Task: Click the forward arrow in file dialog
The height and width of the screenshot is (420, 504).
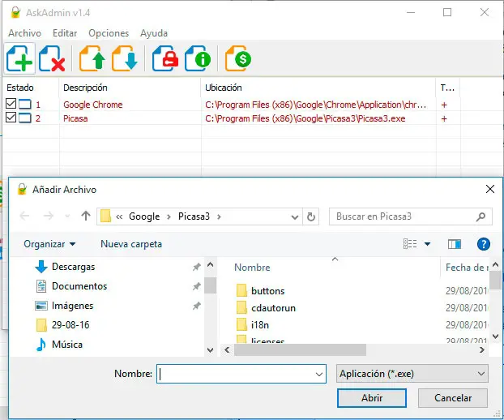Action: (x=49, y=216)
